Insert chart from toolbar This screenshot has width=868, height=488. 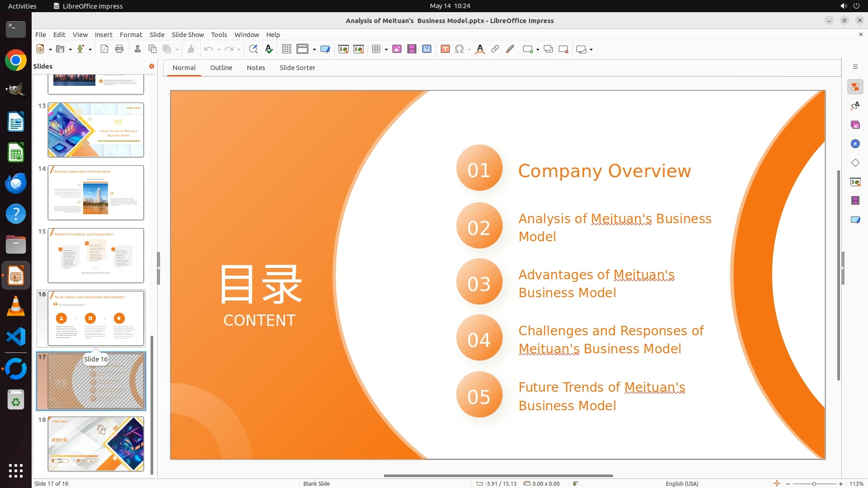pos(427,49)
